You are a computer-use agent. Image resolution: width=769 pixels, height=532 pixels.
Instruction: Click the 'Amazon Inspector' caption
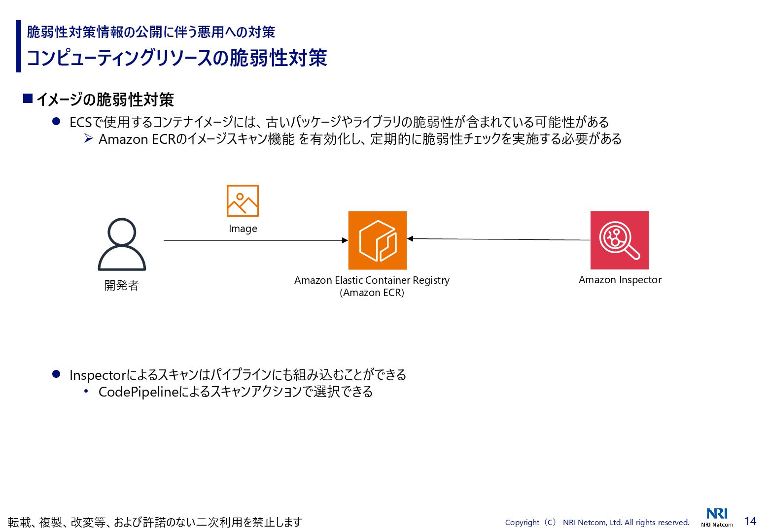[x=620, y=280]
